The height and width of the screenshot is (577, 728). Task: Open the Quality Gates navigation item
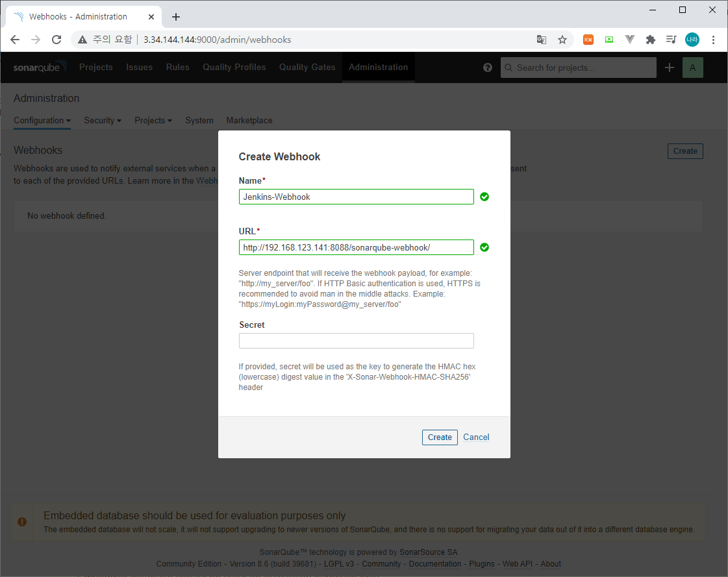(307, 67)
